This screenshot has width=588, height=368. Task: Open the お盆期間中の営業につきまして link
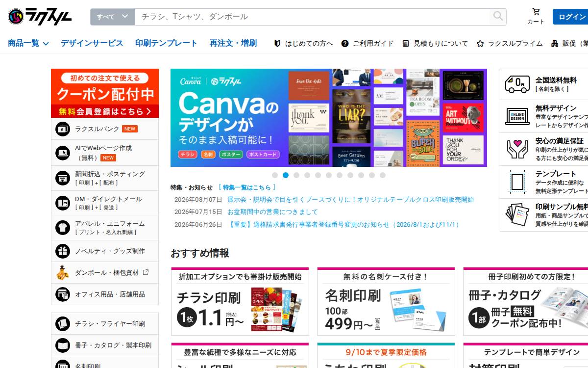272,212
